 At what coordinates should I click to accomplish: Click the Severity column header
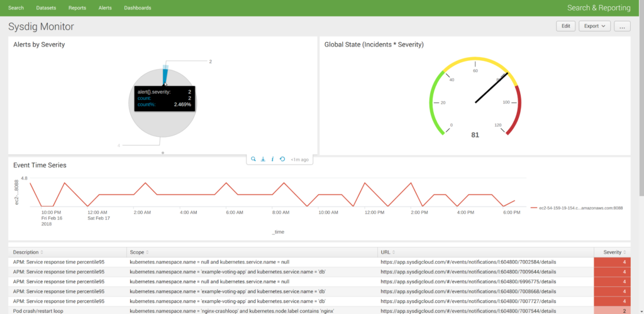(613, 252)
